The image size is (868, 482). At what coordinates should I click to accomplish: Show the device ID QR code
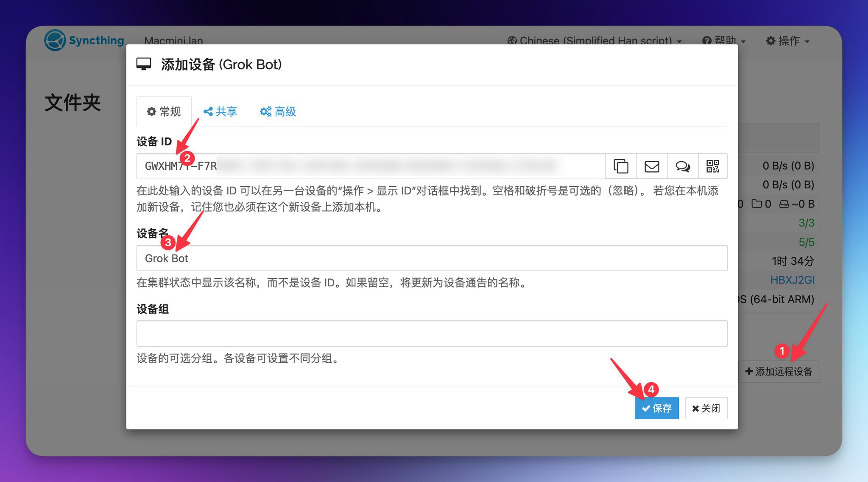coord(713,166)
